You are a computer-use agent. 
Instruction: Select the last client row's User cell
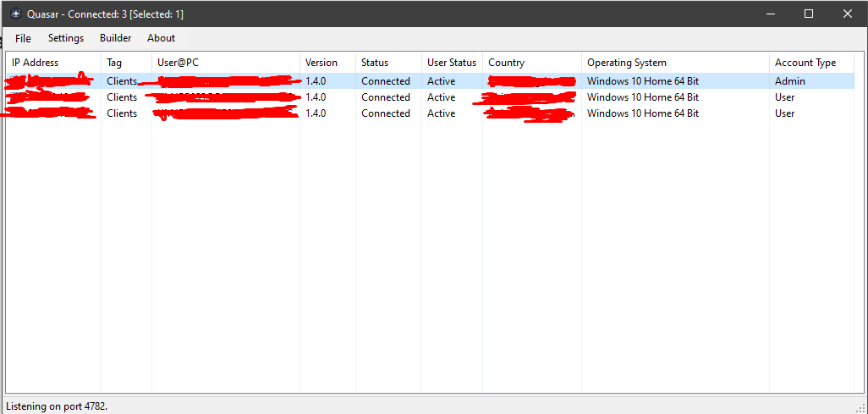(x=784, y=113)
